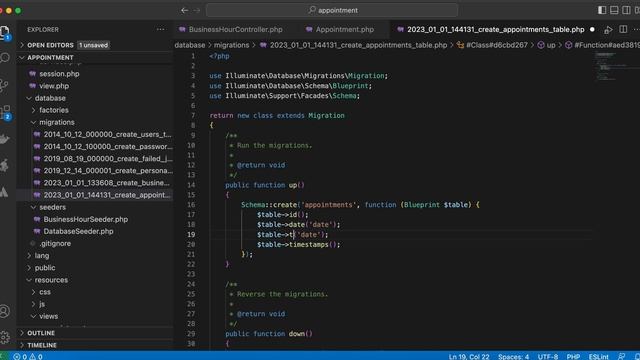Click the ESLint status bar item

(x=598, y=356)
